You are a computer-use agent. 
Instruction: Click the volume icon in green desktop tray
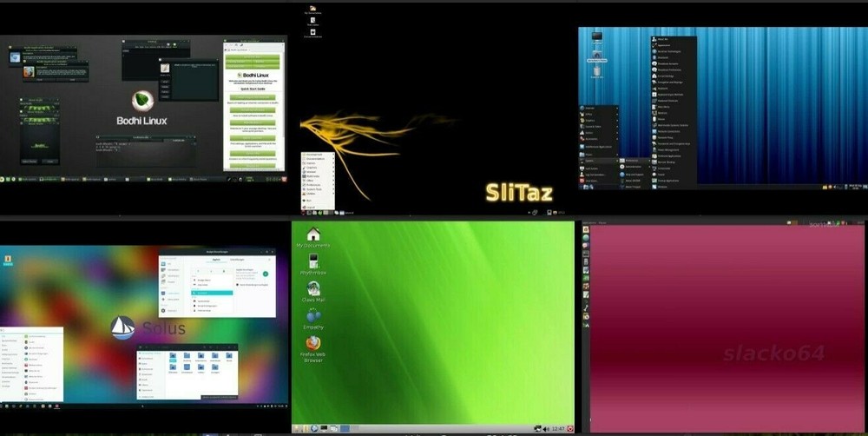pyautogui.click(x=546, y=429)
